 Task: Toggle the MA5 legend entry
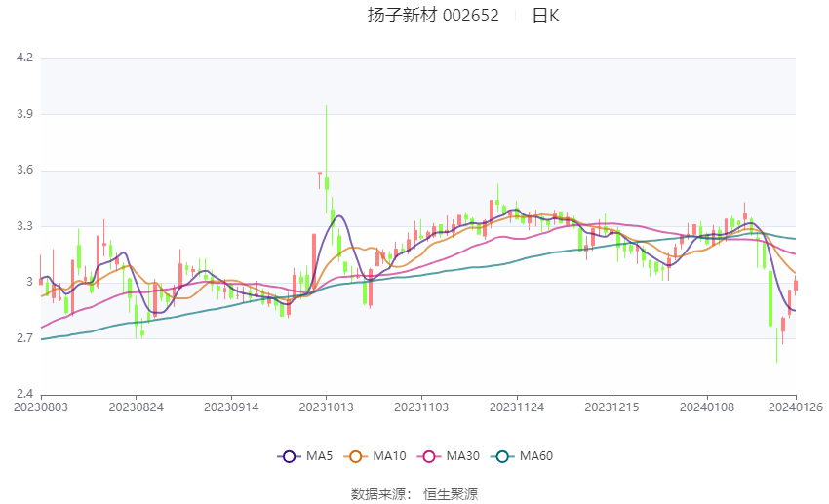pyautogui.click(x=305, y=456)
